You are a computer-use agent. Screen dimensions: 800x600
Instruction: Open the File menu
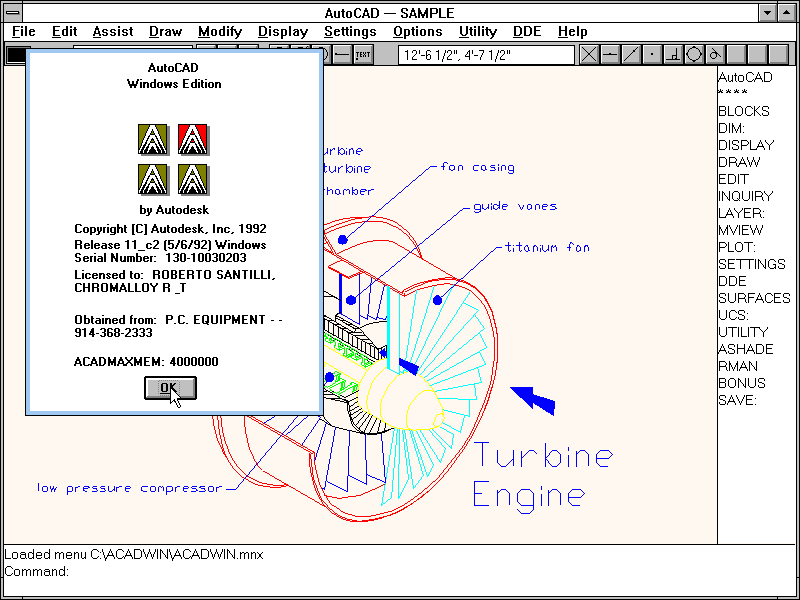pos(23,32)
